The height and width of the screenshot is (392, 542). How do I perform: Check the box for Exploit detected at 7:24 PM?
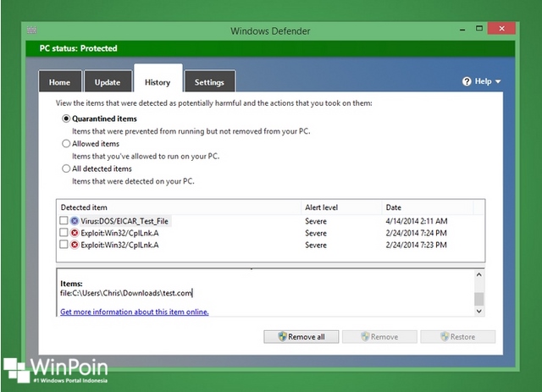pos(64,233)
